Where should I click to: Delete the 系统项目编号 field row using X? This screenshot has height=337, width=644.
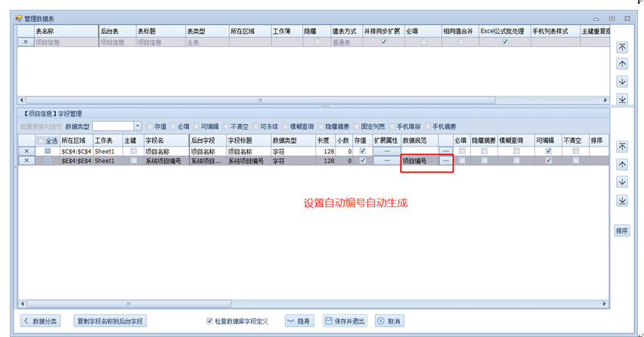[x=27, y=161]
